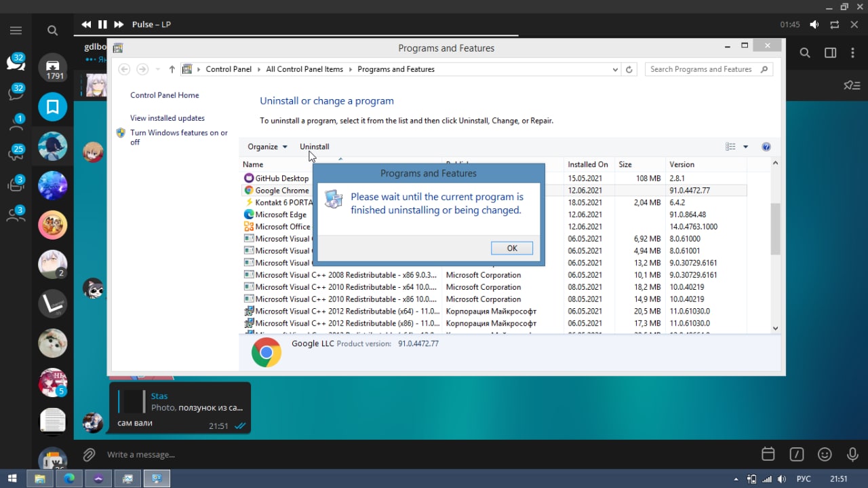Click the program list scroll-down arrow
The image size is (868, 488).
click(776, 328)
